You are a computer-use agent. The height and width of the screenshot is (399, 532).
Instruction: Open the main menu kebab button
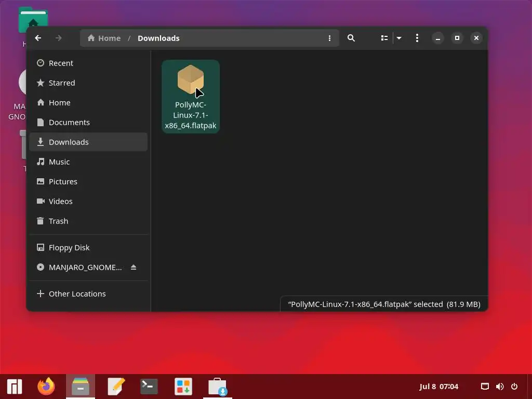click(417, 38)
